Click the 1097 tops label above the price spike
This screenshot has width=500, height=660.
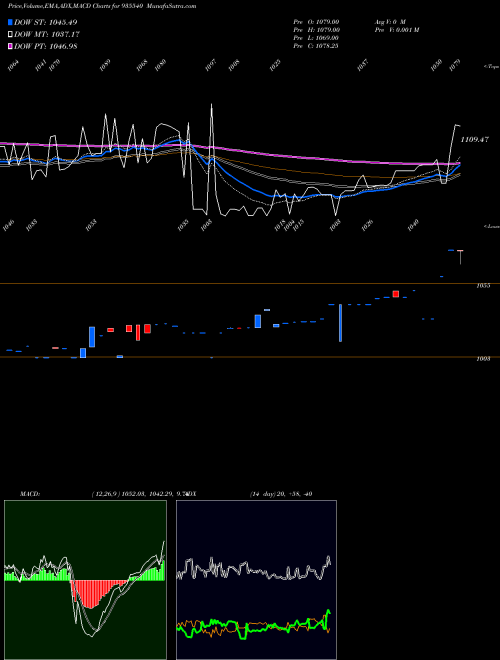(x=210, y=65)
